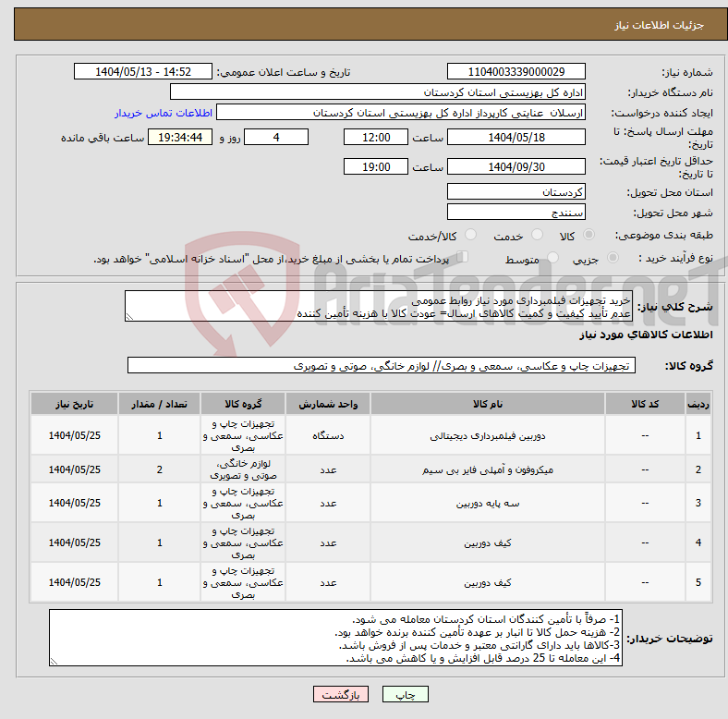Open the اطلاعات تماس خریدار link

coord(164,113)
